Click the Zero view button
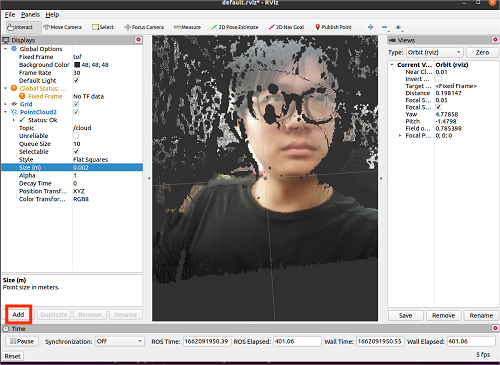This screenshot has width=500, height=365. 482,52
